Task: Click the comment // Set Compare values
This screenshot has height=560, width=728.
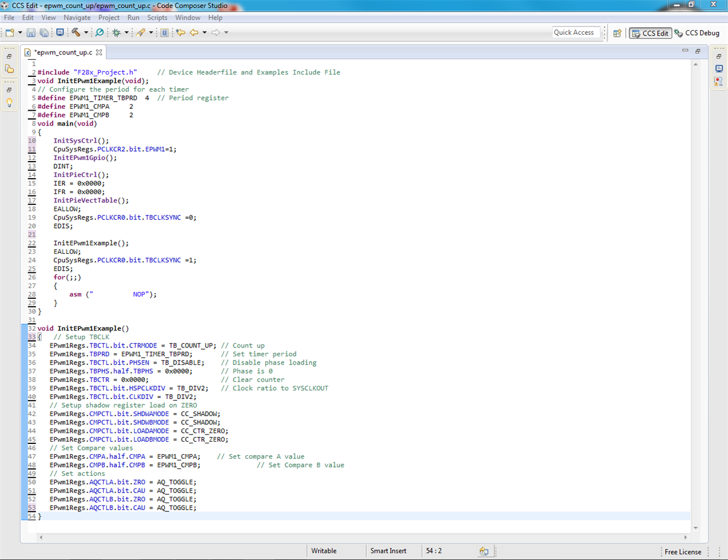Action: click(x=92, y=448)
